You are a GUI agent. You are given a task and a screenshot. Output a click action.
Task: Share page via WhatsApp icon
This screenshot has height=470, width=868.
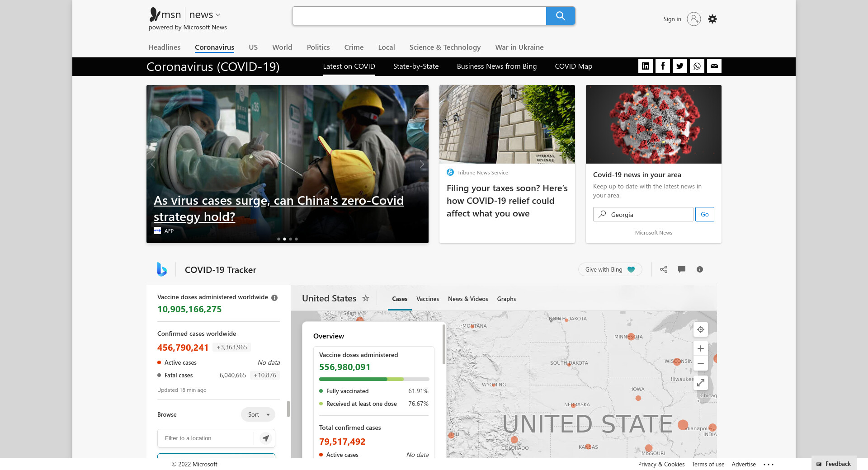[697, 66]
